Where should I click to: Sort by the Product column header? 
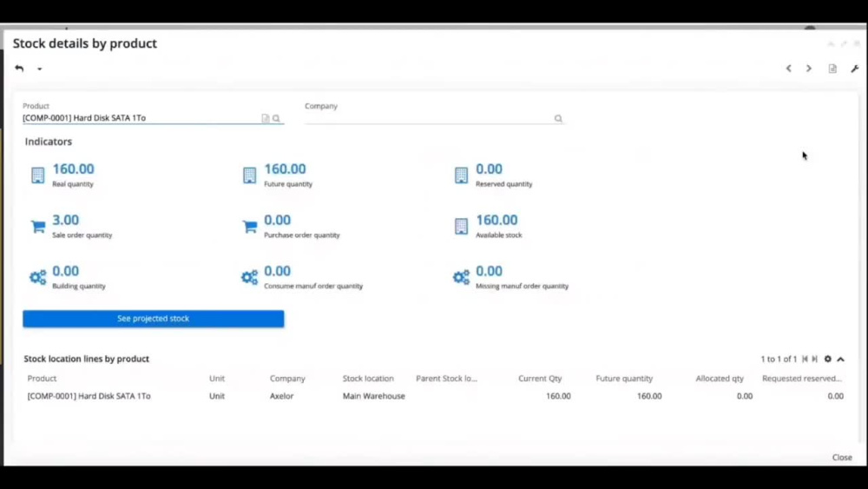pos(42,378)
